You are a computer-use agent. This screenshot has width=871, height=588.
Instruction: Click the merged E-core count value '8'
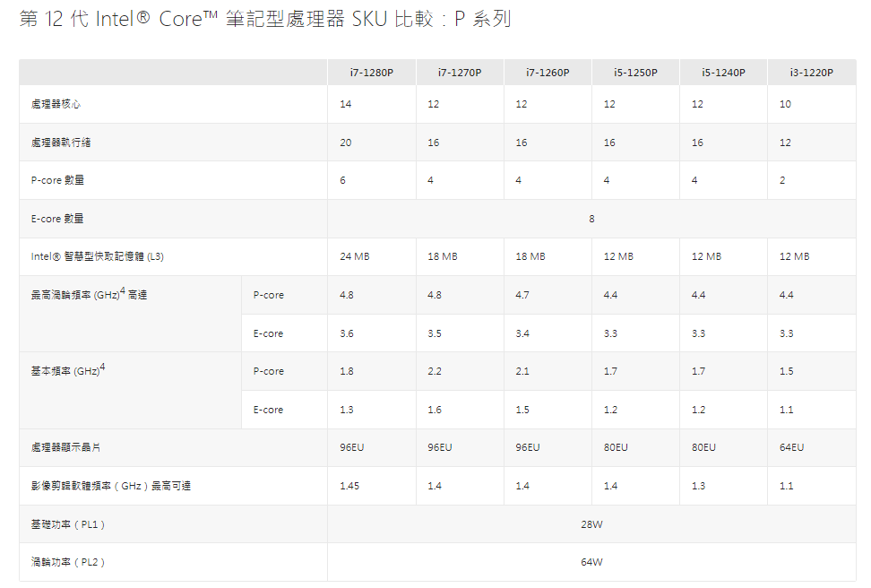[591, 219]
